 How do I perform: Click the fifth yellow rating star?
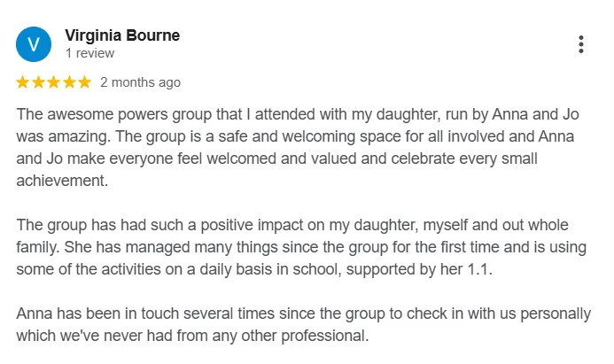[83, 82]
